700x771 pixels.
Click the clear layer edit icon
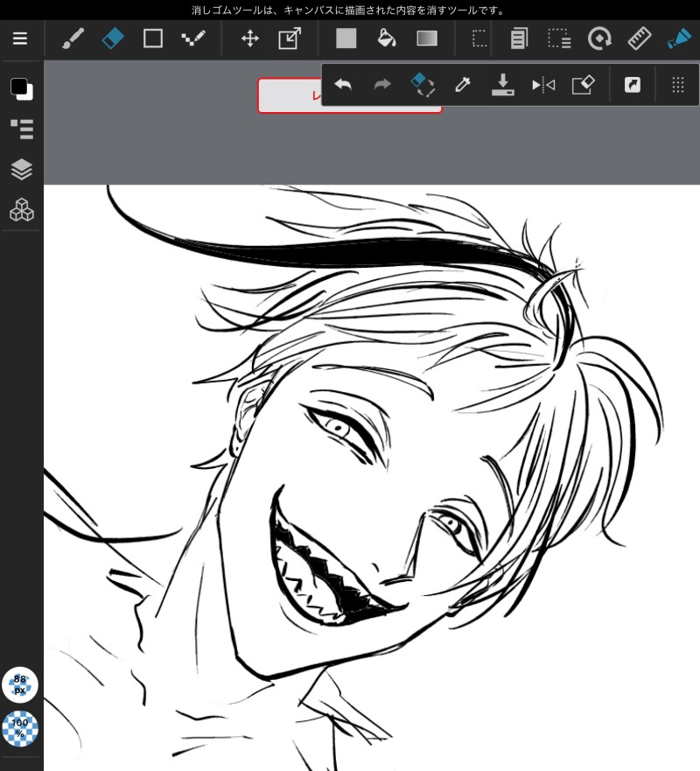pos(584,85)
